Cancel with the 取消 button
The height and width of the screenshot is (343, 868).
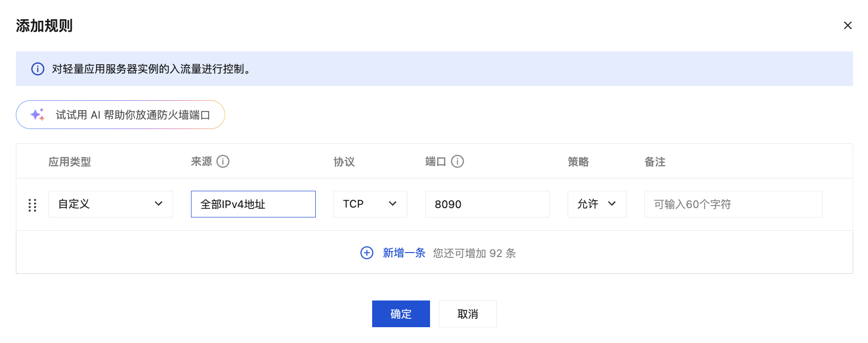pos(468,314)
